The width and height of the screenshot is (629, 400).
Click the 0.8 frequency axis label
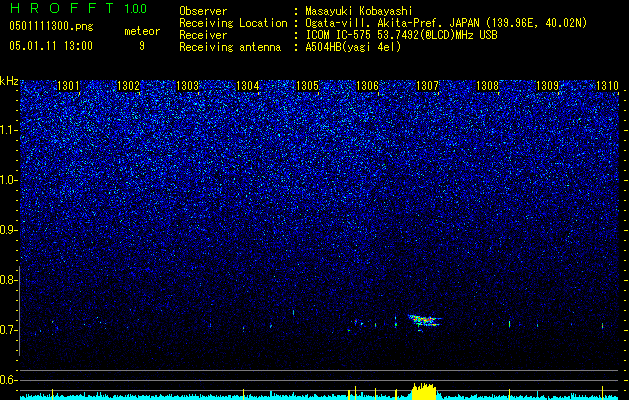(8, 280)
